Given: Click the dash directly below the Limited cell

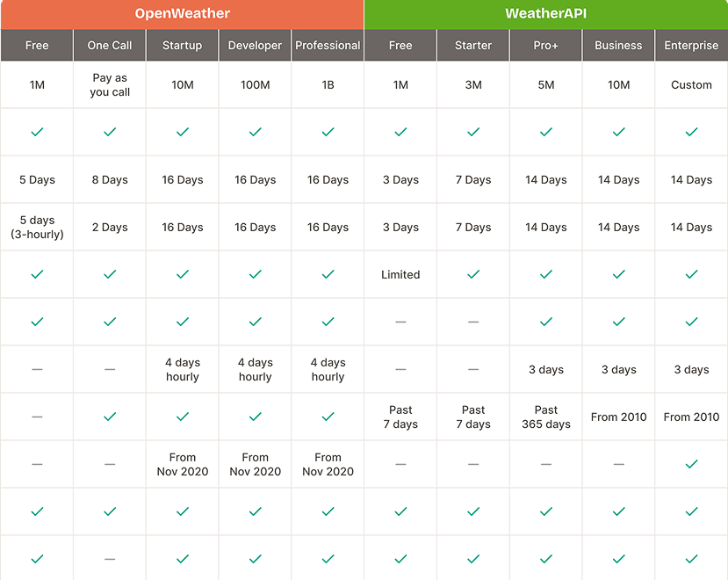Looking at the screenshot, I should click(400, 322).
